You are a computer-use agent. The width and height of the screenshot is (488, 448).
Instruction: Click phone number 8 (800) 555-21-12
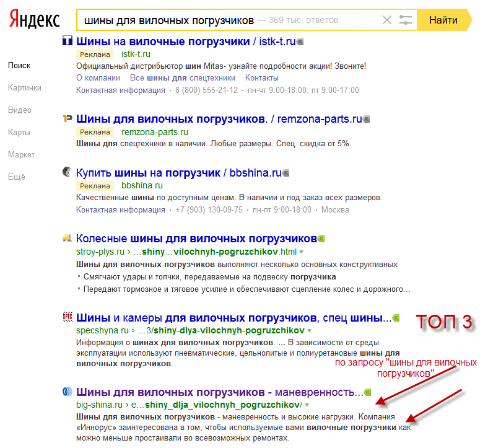[x=206, y=90]
